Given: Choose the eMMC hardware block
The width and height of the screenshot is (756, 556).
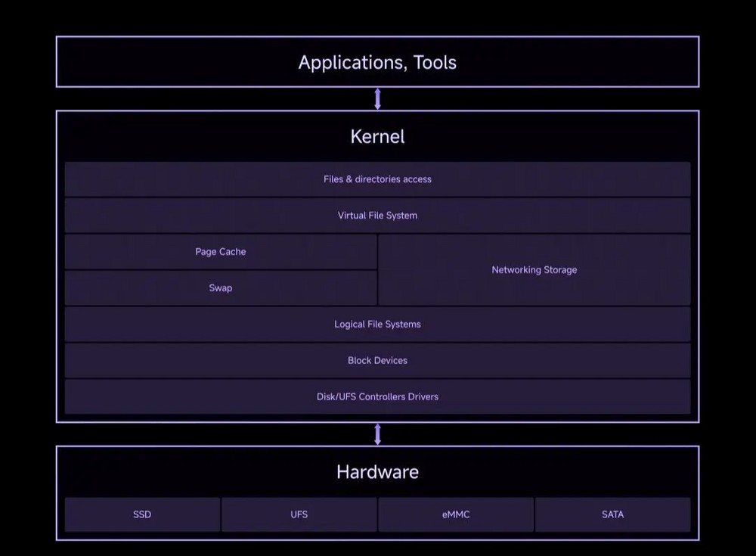Looking at the screenshot, I should pyautogui.click(x=456, y=514).
